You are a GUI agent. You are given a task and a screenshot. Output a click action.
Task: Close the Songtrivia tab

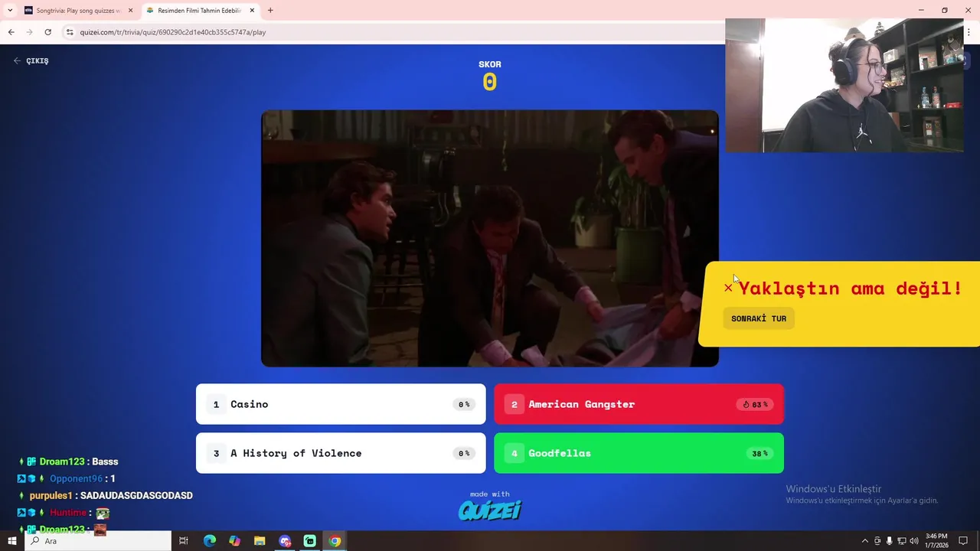point(130,11)
